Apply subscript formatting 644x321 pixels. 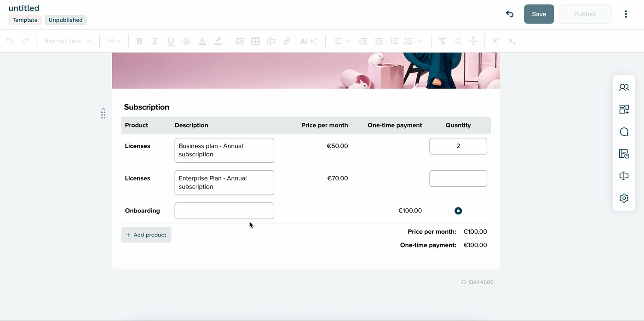click(x=512, y=41)
